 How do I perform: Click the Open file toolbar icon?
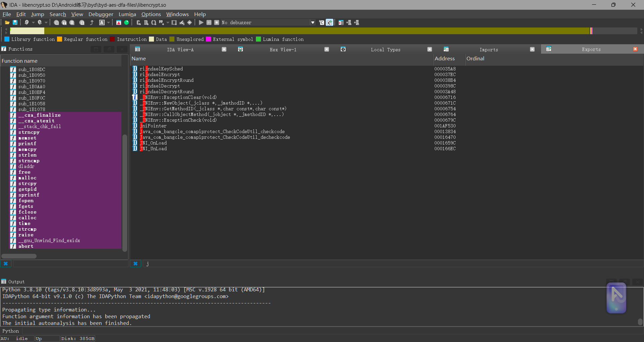7,22
